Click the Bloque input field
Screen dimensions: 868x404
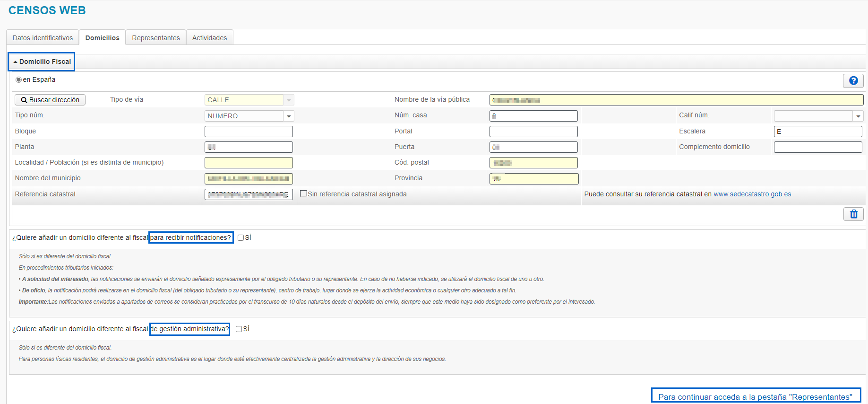coord(249,132)
